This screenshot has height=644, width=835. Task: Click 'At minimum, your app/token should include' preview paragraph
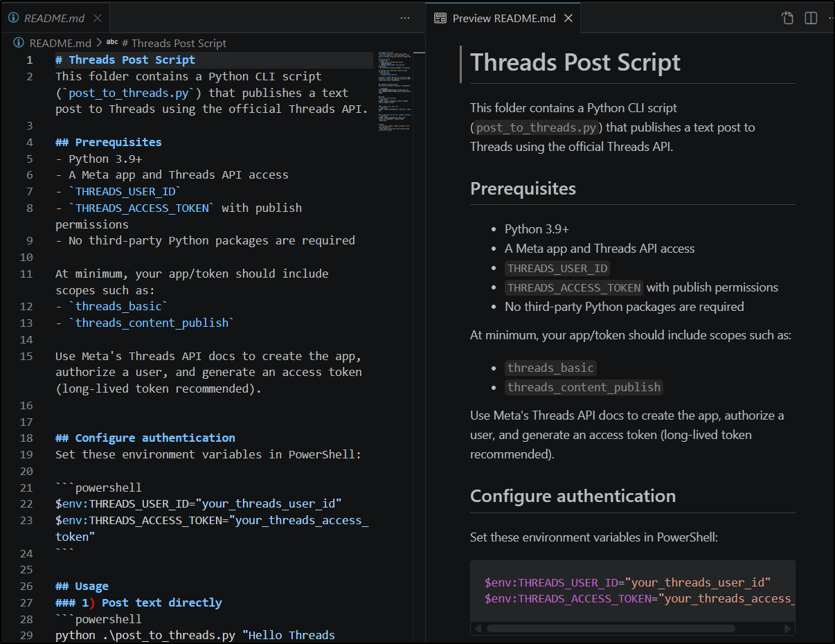630,335
